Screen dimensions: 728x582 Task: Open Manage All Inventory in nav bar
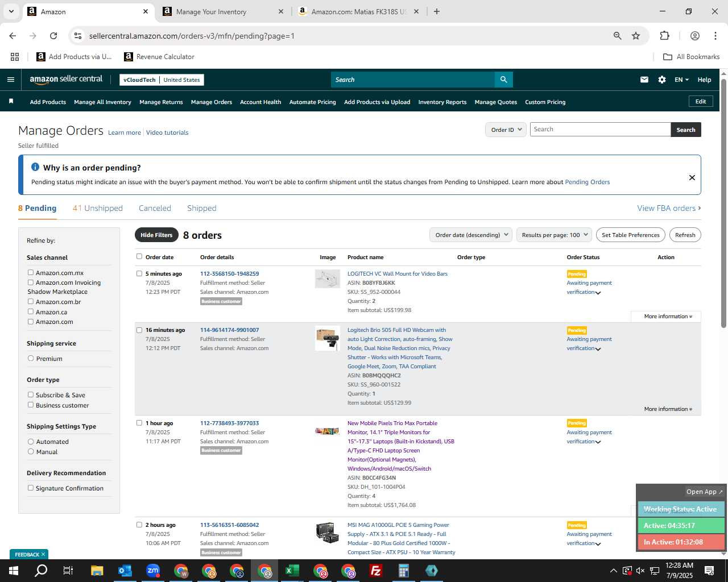tap(102, 102)
